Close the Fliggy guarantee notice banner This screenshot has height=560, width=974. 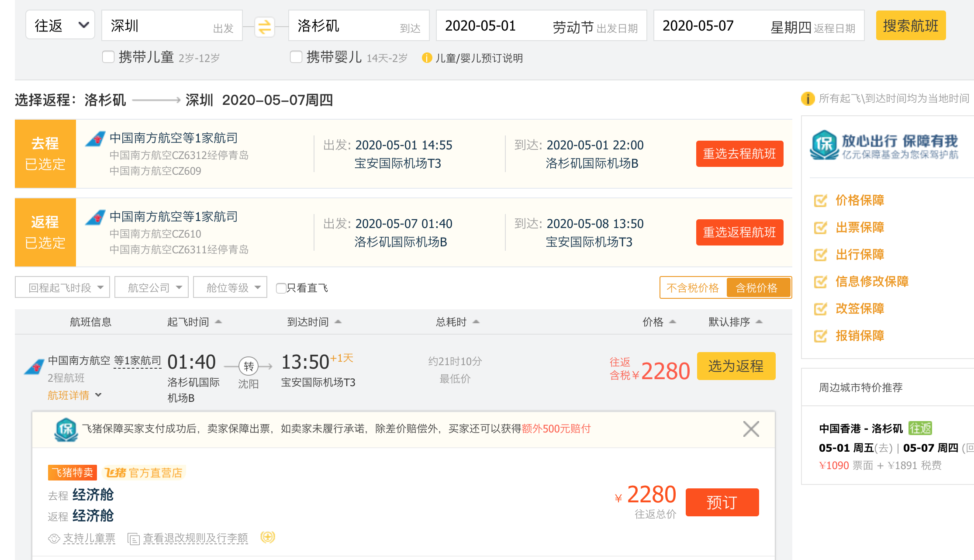(751, 429)
